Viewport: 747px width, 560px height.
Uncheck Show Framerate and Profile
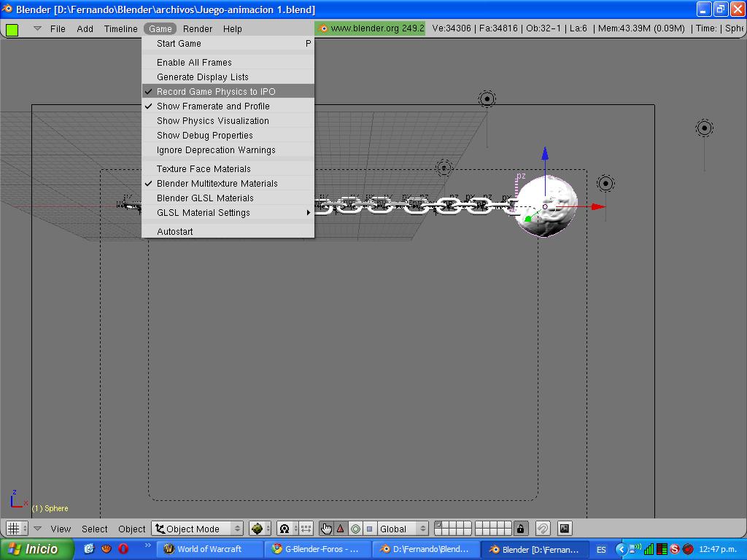(x=228, y=106)
